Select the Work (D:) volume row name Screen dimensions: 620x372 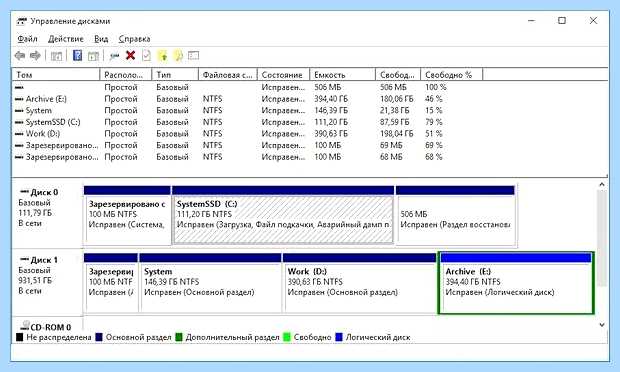click(x=43, y=134)
